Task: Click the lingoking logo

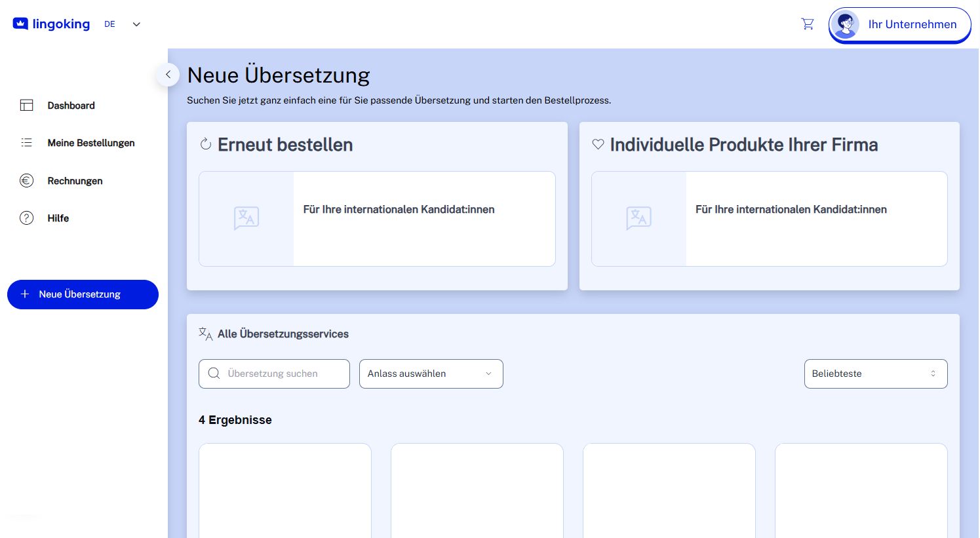Action: coord(52,24)
